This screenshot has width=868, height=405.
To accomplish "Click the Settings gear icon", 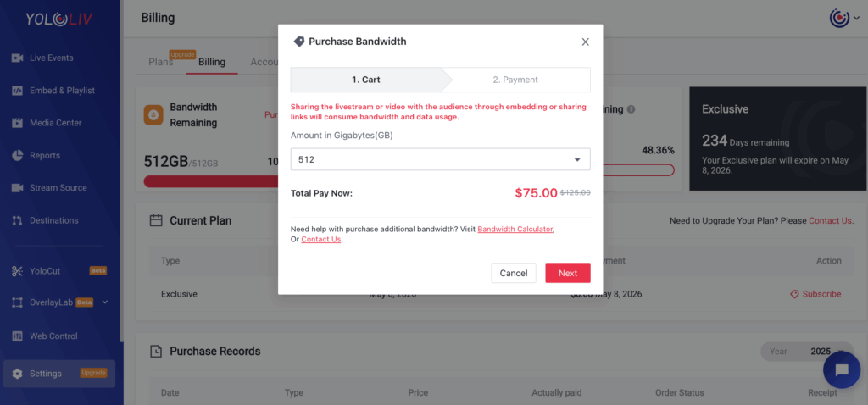I will tap(17, 374).
